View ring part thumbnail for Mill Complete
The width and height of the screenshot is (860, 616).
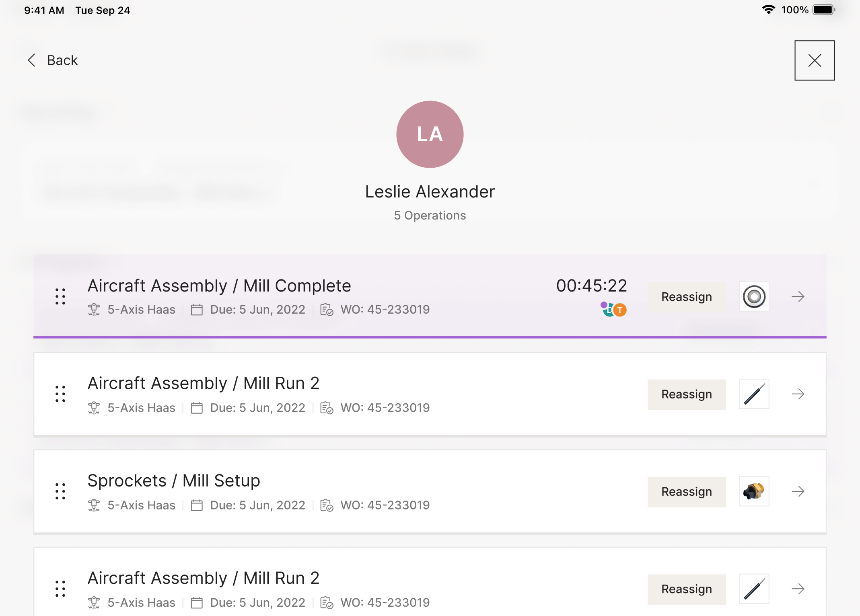coord(754,297)
